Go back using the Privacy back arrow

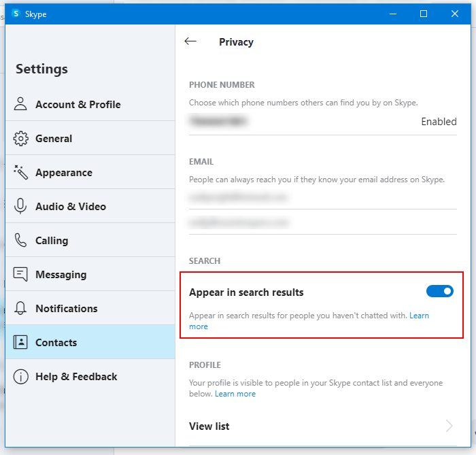(190, 41)
